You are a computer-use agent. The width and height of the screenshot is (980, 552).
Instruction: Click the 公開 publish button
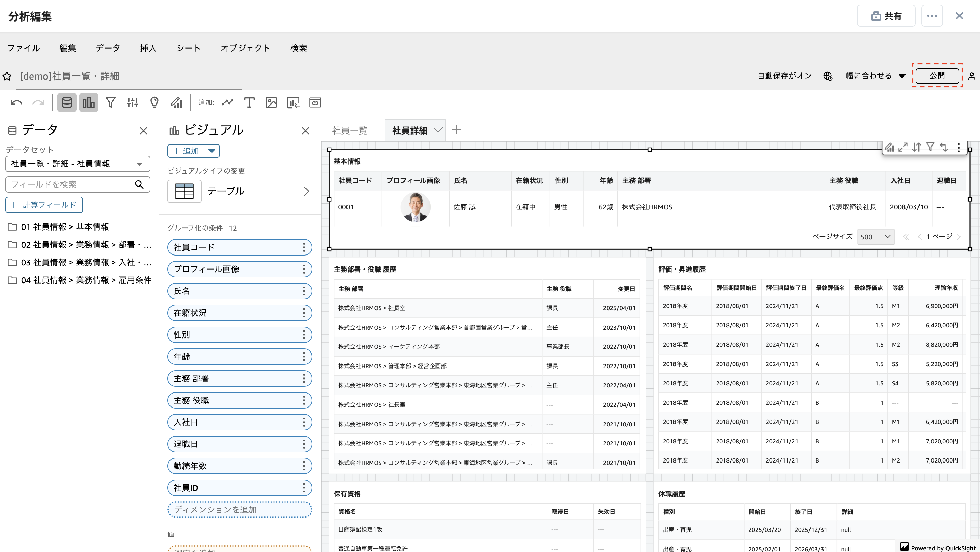(937, 76)
